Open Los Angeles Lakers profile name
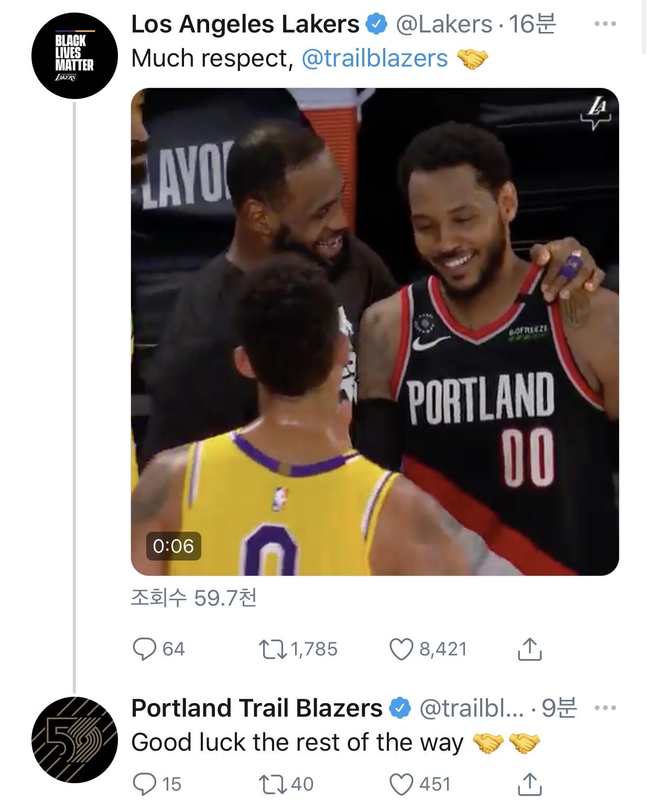 (x=245, y=24)
